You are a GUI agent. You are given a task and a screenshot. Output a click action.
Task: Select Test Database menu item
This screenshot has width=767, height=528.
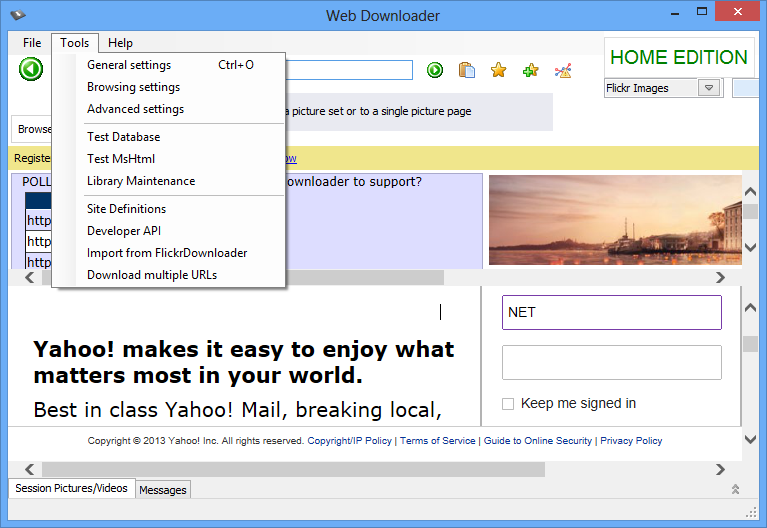click(x=169, y=137)
